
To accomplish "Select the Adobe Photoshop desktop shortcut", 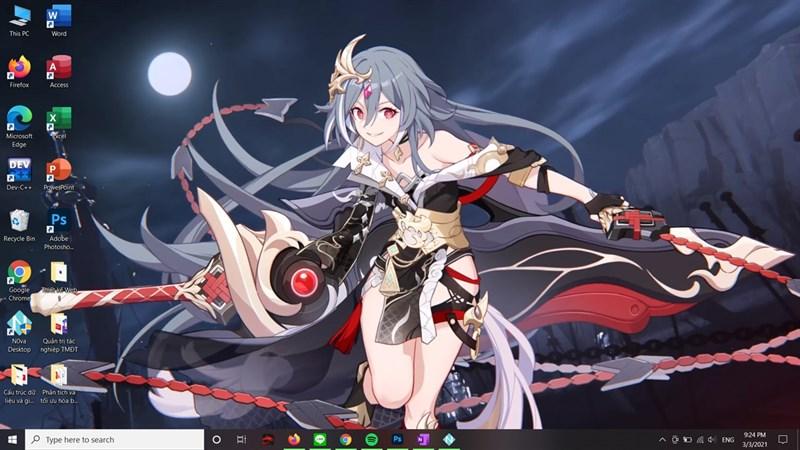I will [59, 230].
